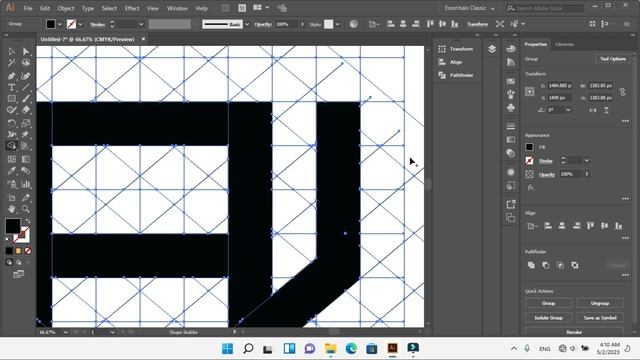The height and width of the screenshot is (360, 640).
Task: Switch to the Libraries tab
Action: (564, 44)
